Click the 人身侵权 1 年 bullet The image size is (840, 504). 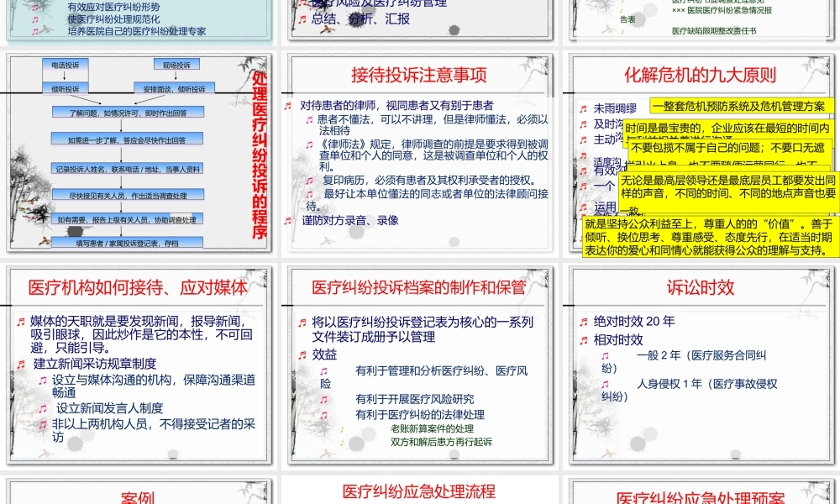689,390
